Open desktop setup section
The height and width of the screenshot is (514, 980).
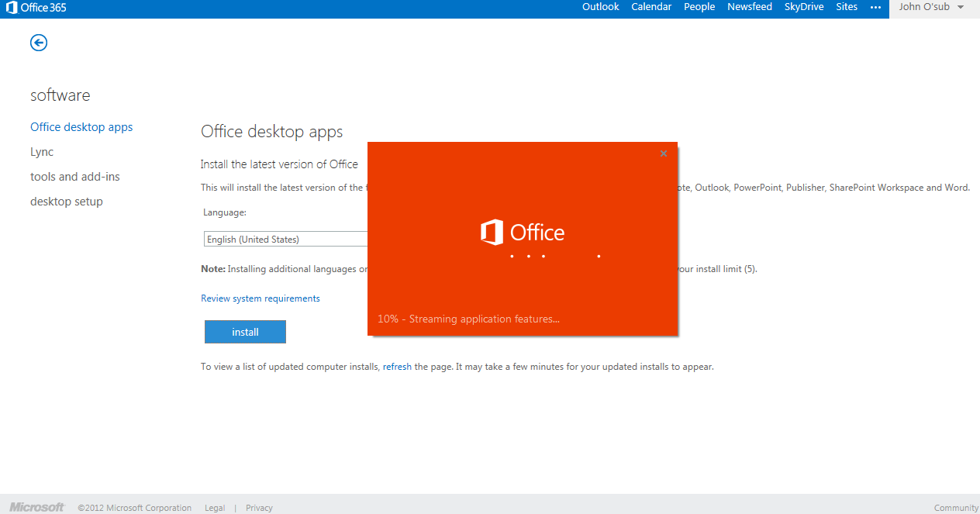(x=67, y=202)
